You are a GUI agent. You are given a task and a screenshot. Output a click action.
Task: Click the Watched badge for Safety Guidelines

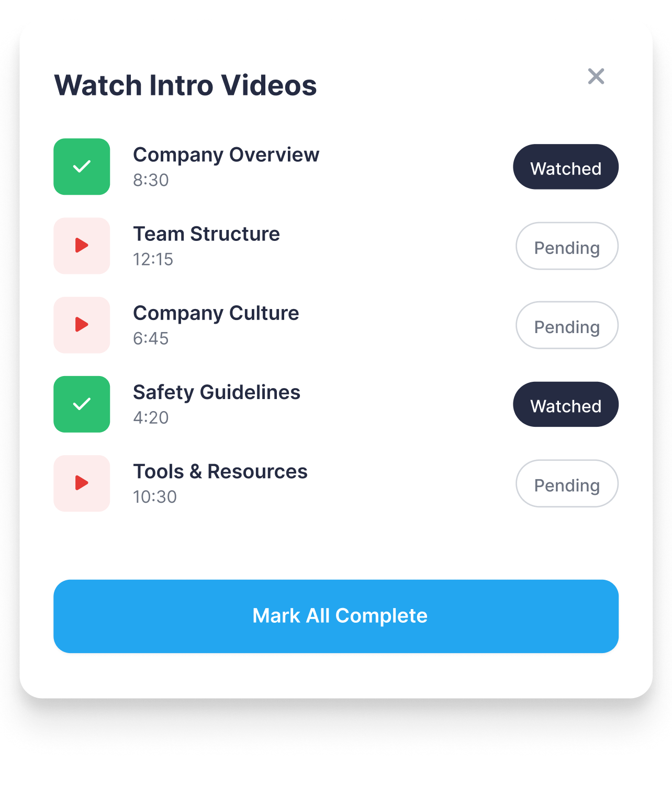(x=566, y=404)
